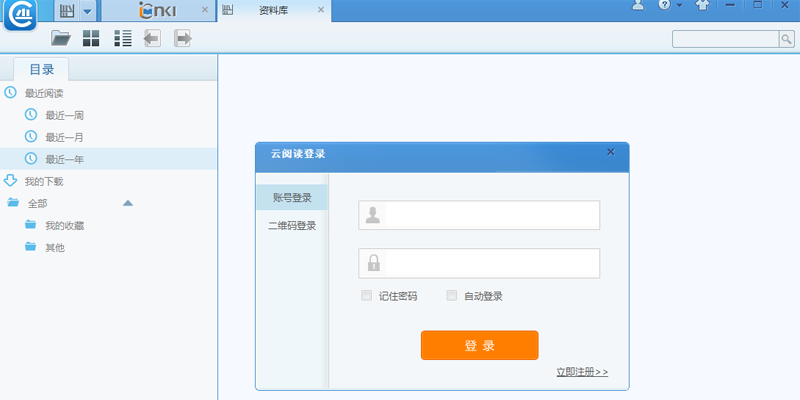Open the skin shirt icon
800x400 pixels.
coord(703,5)
